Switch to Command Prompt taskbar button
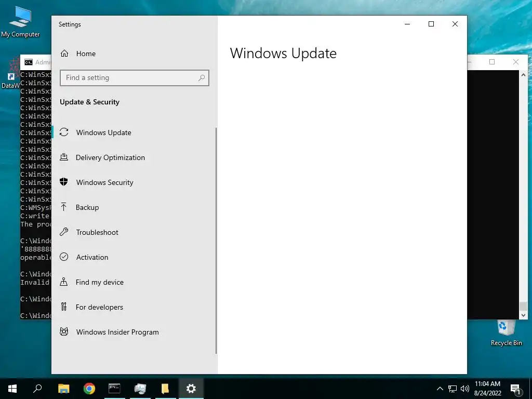This screenshot has width=532, height=399. pyautogui.click(x=114, y=389)
